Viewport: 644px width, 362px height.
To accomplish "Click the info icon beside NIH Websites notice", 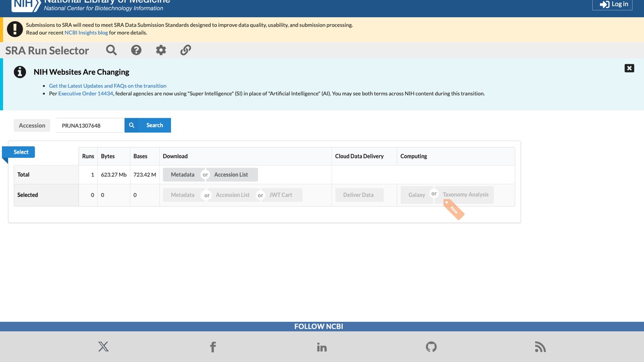I will point(20,72).
